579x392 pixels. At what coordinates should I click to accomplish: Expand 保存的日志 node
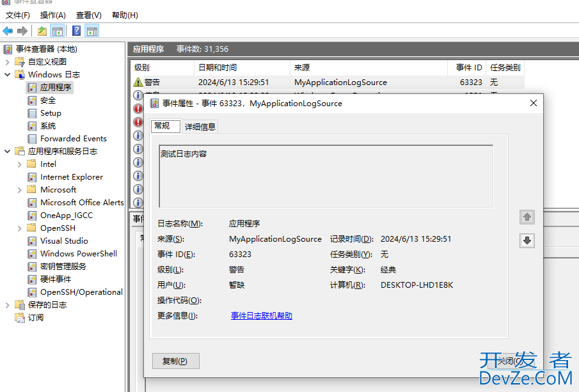tap(8, 305)
